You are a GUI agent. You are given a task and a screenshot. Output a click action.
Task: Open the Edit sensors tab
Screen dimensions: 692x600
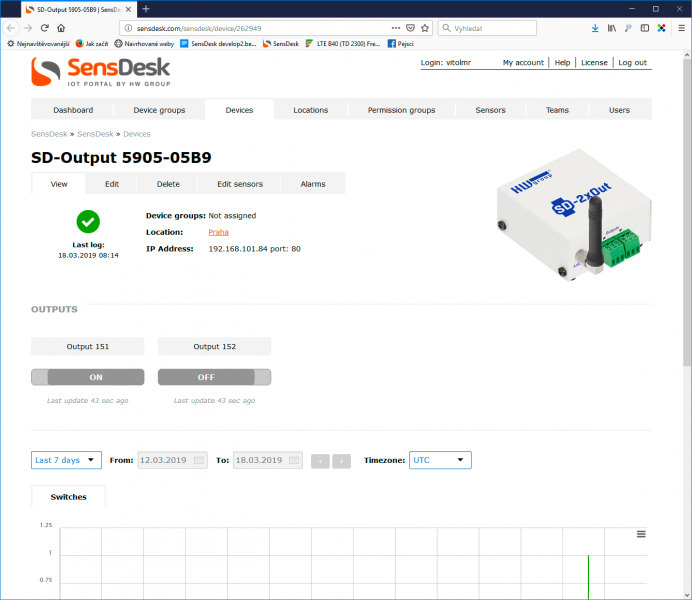tap(240, 184)
